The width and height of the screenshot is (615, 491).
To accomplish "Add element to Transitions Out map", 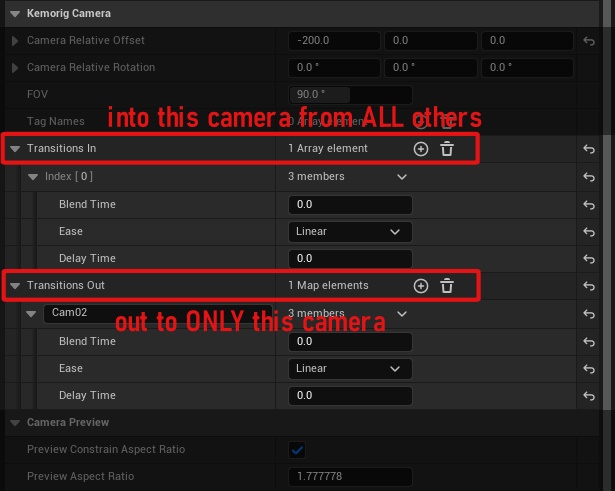I will (420, 285).
